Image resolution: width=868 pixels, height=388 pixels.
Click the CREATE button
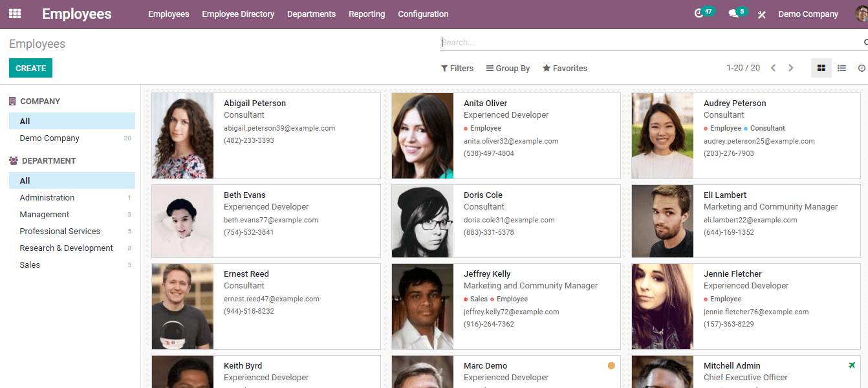coord(30,68)
